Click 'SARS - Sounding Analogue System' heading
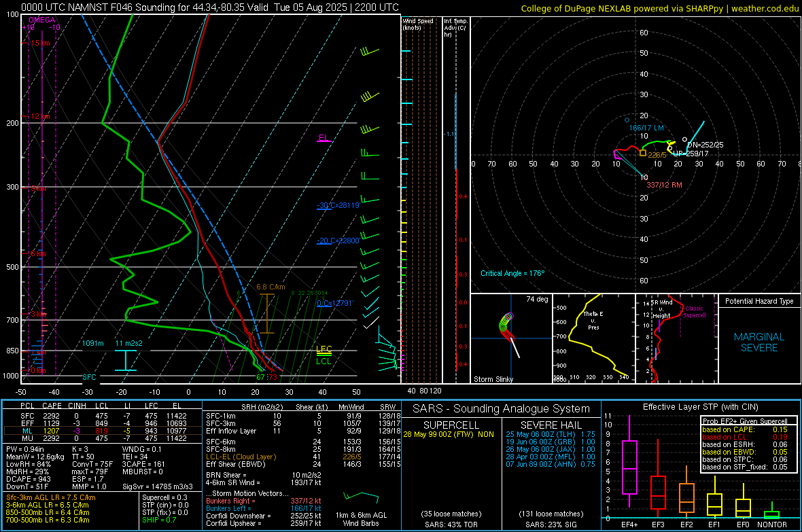Image resolution: width=802 pixels, height=532 pixels. [502, 409]
